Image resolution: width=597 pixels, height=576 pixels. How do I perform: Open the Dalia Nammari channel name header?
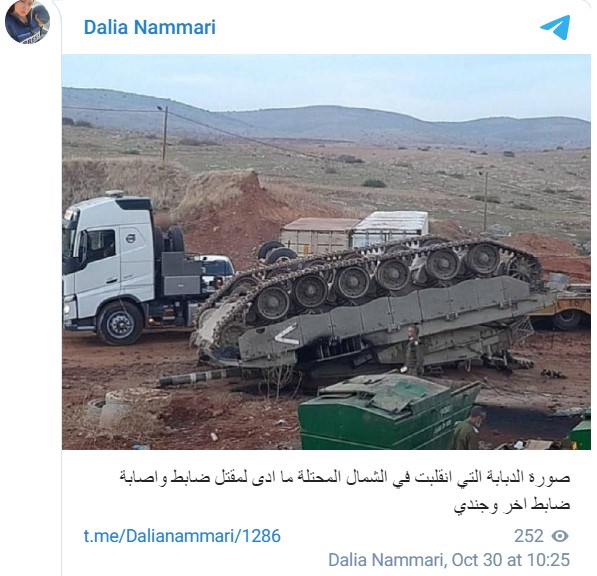(x=150, y=27)
